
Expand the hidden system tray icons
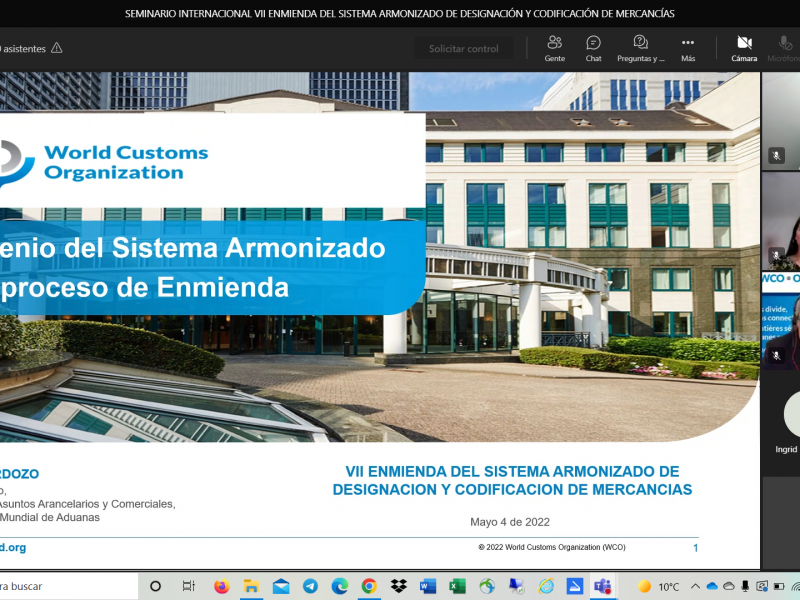point(695,586)
